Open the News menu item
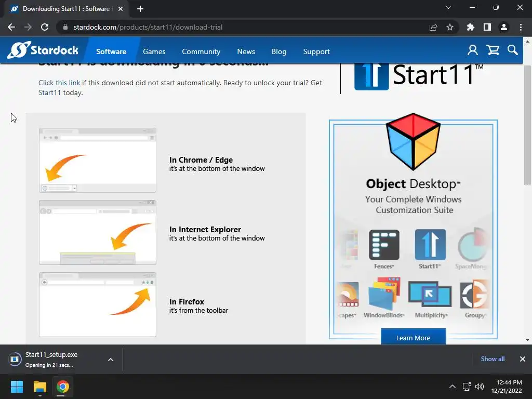 tap(246, 51)
